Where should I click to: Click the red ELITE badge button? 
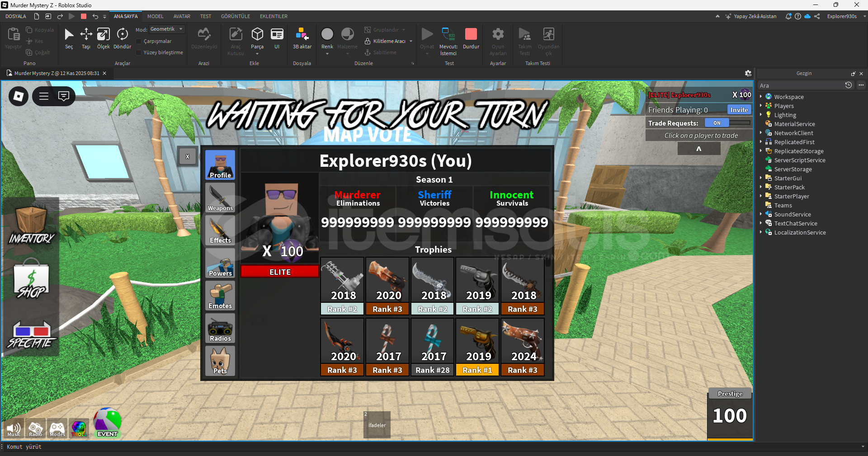tap(280, 272)
